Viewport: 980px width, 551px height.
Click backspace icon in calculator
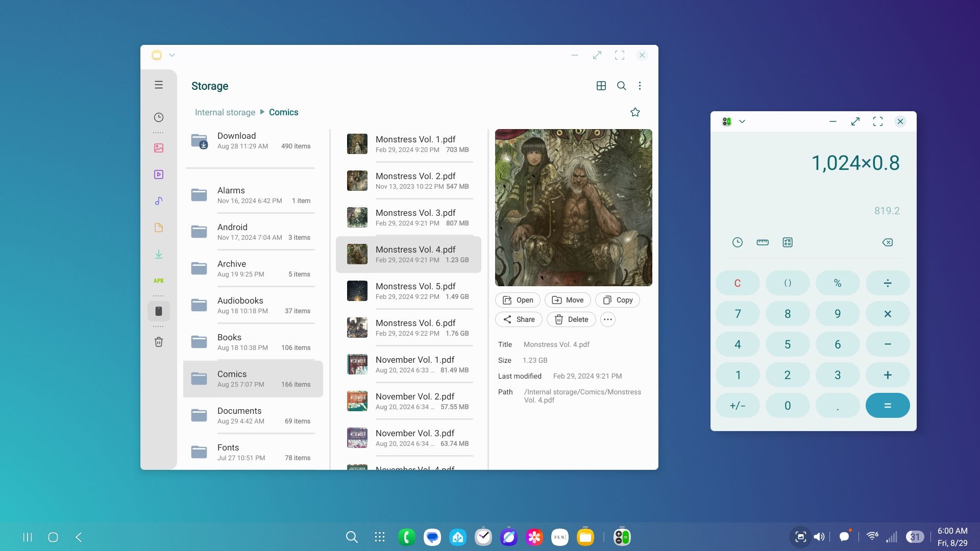887,242
